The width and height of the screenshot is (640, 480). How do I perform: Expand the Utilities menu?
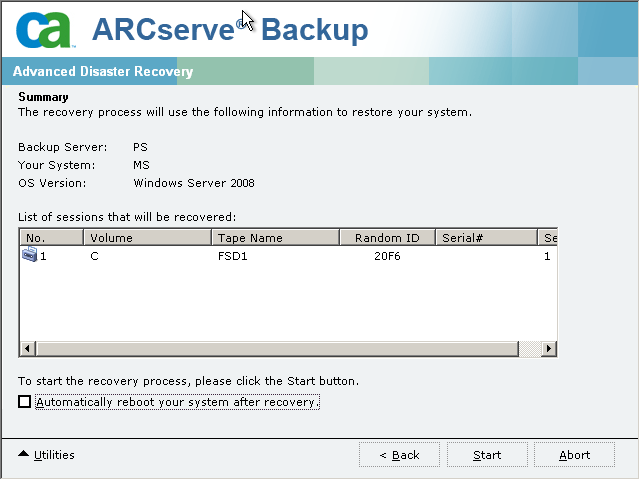pos(47,455)
